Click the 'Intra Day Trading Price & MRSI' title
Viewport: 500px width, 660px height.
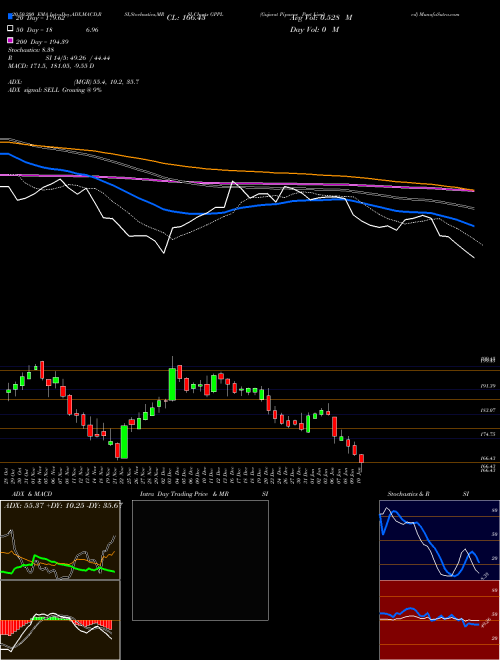(204, 494)
